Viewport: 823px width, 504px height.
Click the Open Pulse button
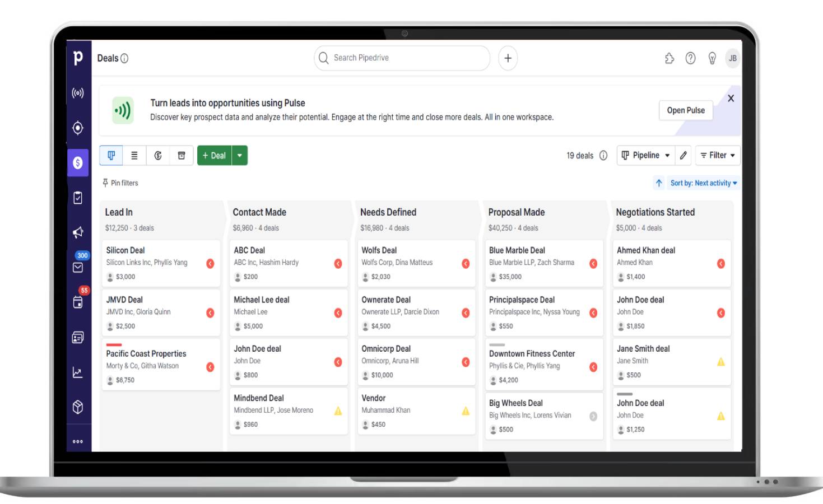pos(686,110)
